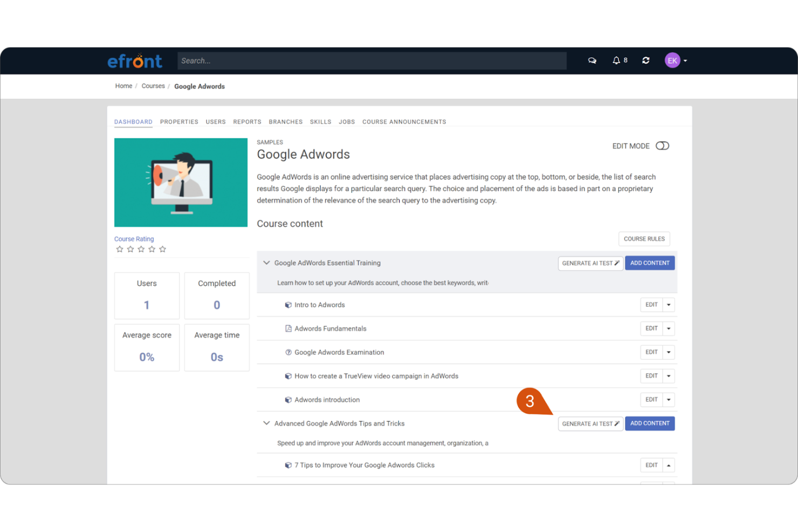The width and height of the screenshot is (798, 532).
Task: Edit the Intro to Adwords unit
Action: (651, 305)
